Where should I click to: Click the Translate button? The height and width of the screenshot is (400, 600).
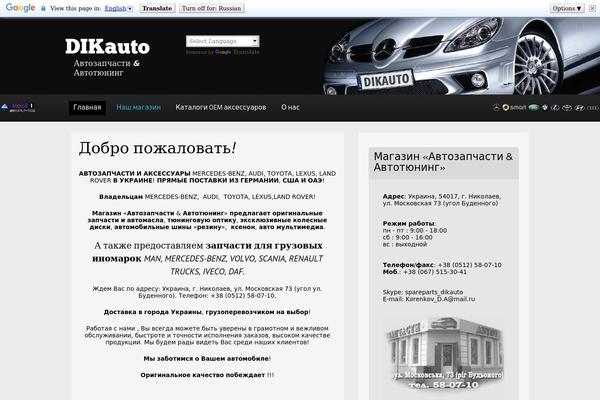tap(157, 8)
